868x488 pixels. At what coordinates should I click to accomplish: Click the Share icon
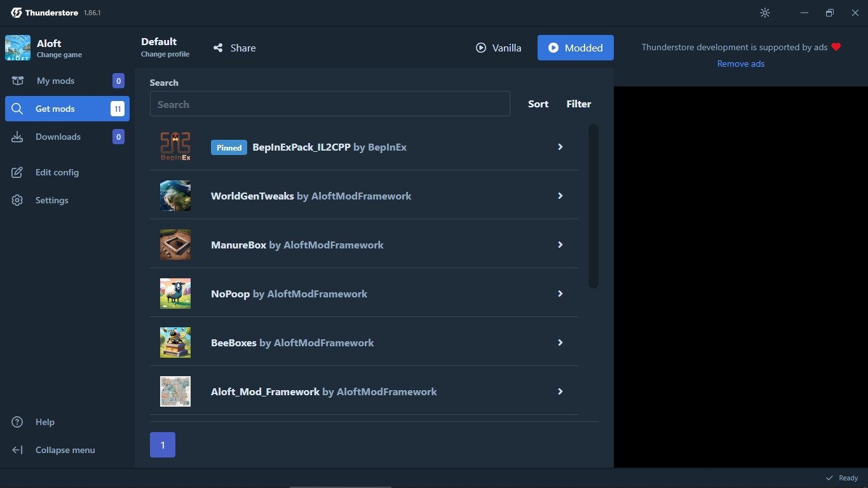pos(218,48)
